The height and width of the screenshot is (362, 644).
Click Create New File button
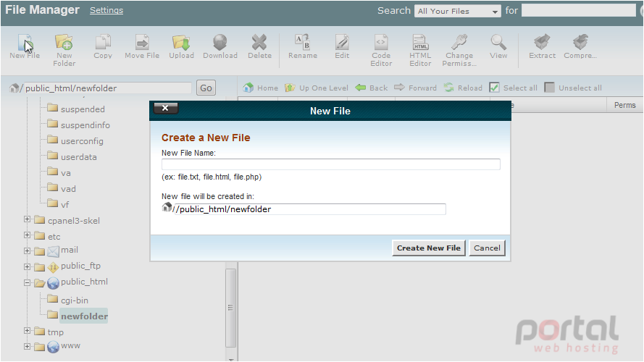[x=428, y=248]
